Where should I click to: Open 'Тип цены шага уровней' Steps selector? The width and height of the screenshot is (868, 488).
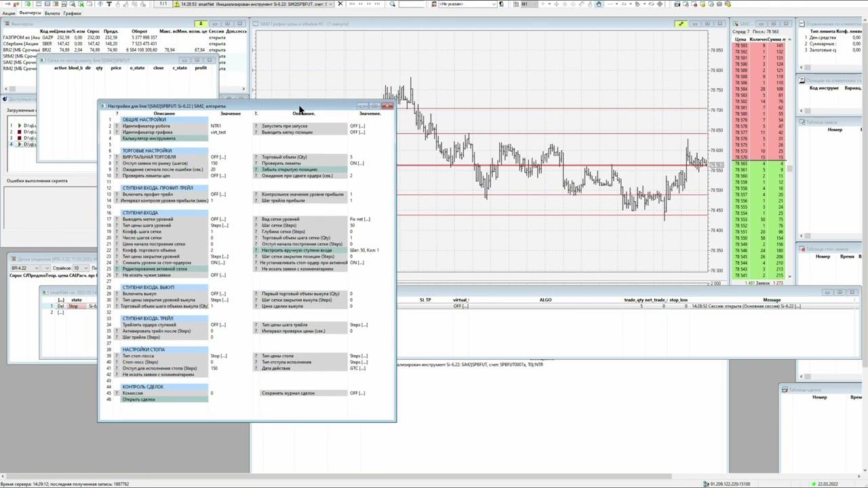tap(219, 225)
